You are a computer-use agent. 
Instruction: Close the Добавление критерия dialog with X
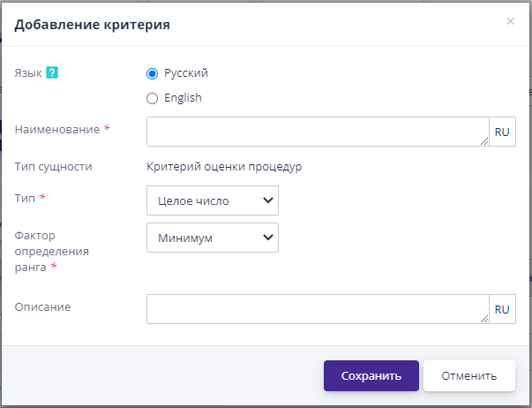510,21
